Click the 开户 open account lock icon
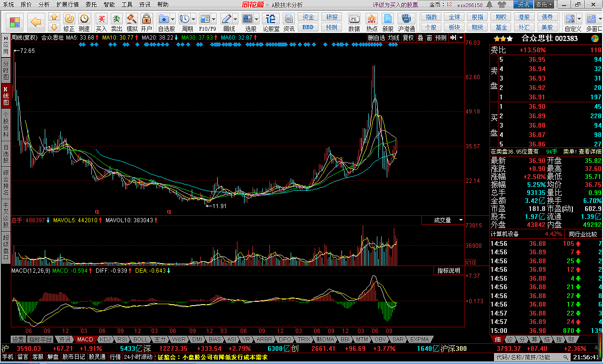This screenshot has width=603, height=364. coord(147,19)
